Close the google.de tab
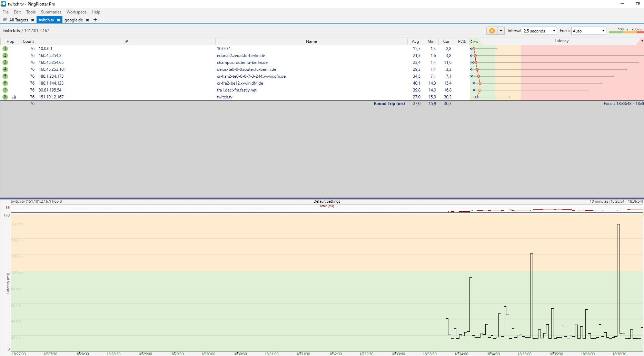 pos(88,20)
